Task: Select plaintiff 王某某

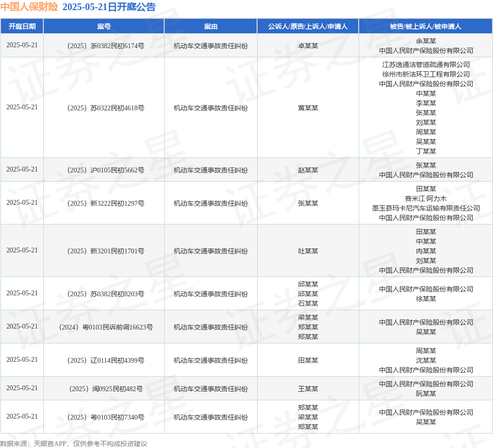Action: [x=308, y=389]
